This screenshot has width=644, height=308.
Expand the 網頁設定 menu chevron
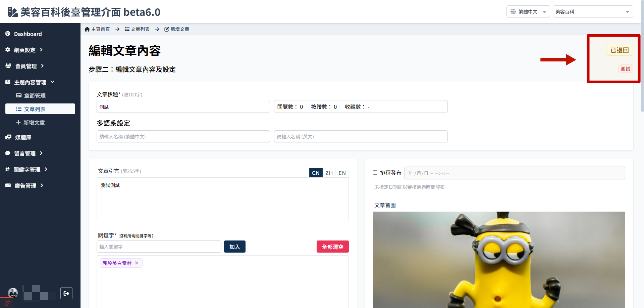(x=41, y=50)
